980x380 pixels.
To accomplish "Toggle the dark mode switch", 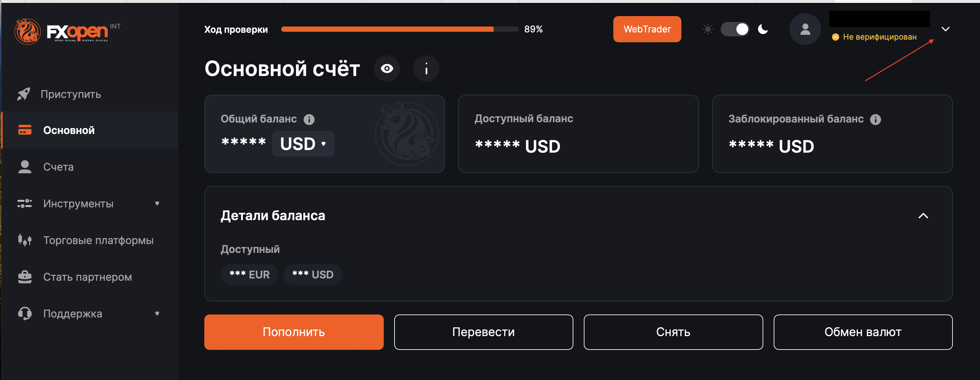I will [735, 29].
